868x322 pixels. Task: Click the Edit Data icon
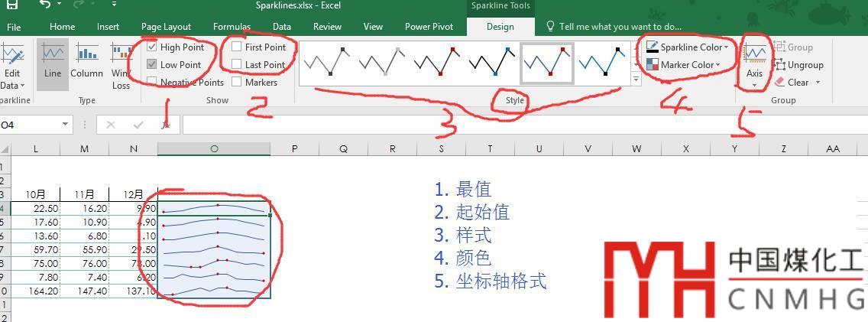tap(11, 55)
